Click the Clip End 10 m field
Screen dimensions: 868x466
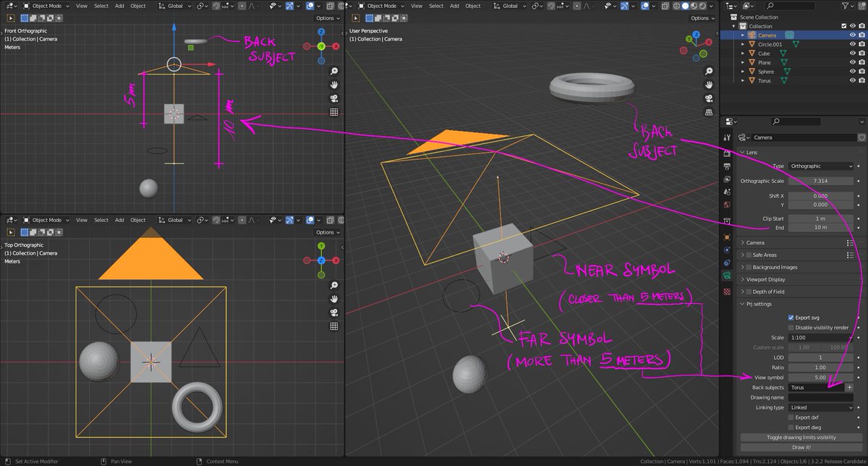click(821, 227)
